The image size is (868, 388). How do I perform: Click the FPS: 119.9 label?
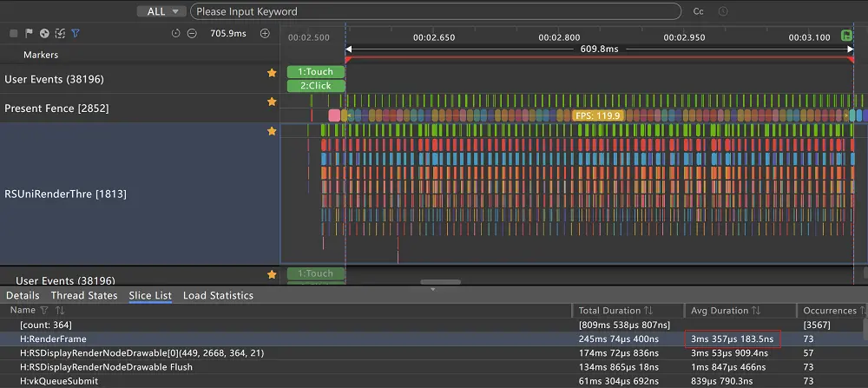(x=598, y=115)
